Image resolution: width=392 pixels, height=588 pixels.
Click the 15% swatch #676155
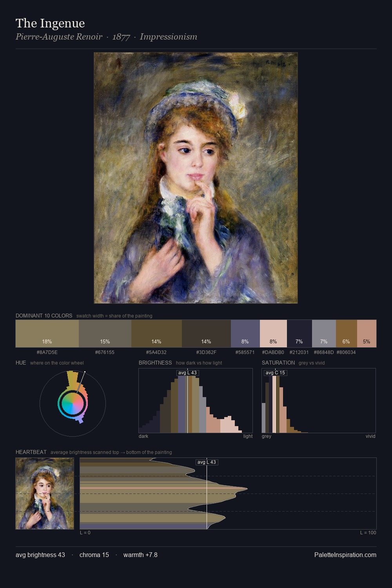click(105, 334)
